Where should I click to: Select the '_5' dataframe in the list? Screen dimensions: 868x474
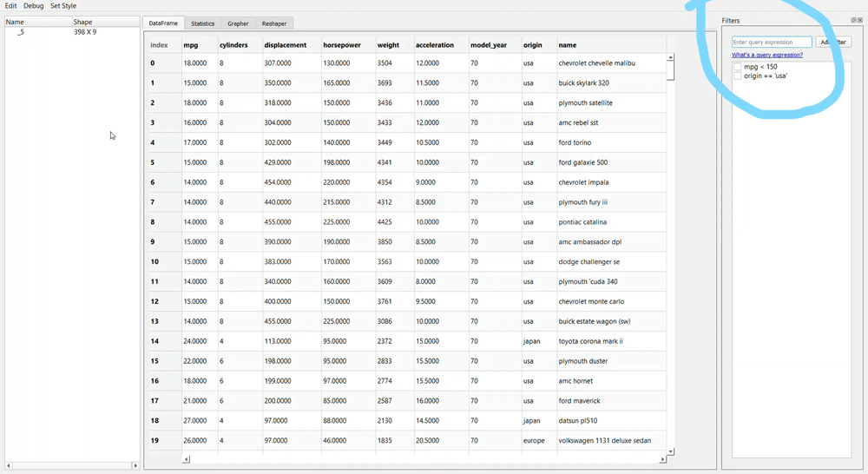coord(21,32)
